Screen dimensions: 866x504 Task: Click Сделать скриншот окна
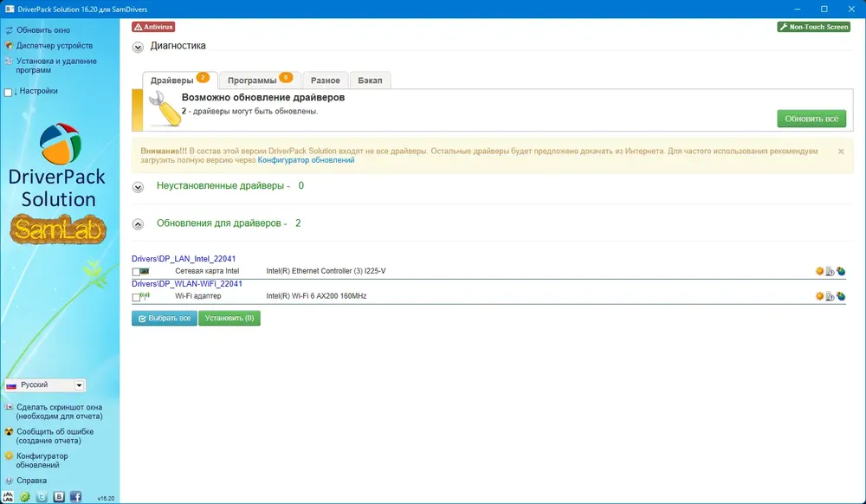(x=59, y=412)
